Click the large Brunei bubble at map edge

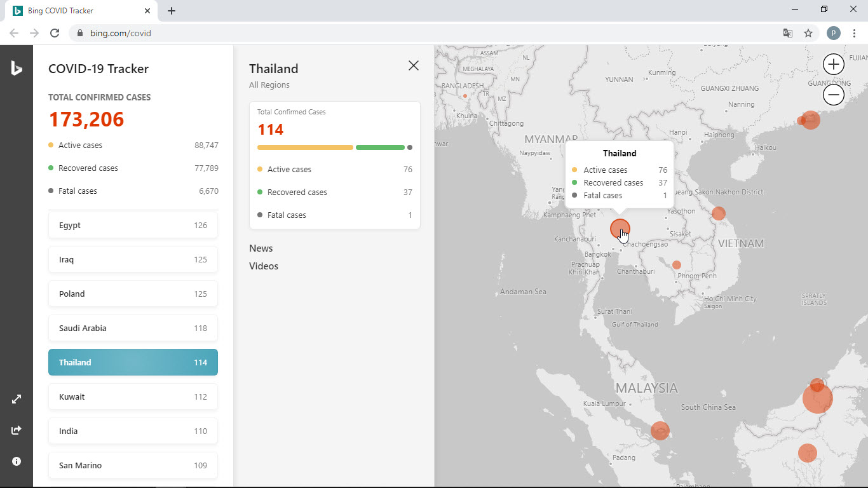pos(817,398)
